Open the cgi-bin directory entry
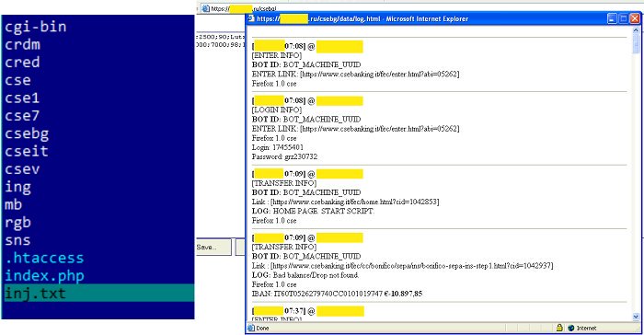 pos(35,27)
